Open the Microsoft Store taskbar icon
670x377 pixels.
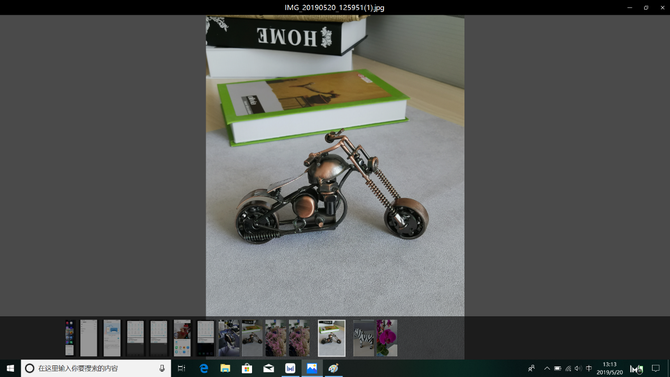[x=247, y=368]
